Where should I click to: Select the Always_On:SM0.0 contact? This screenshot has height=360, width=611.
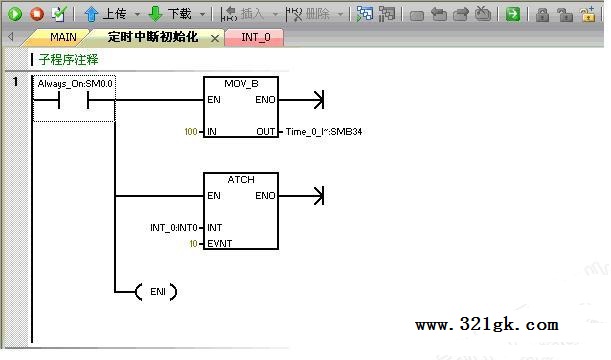coord(74,99)
